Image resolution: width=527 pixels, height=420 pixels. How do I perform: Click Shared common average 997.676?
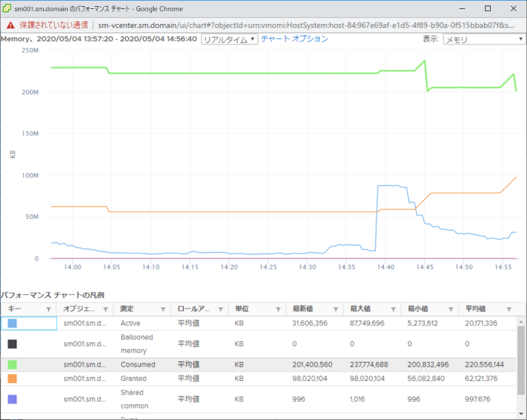[477, 399]
